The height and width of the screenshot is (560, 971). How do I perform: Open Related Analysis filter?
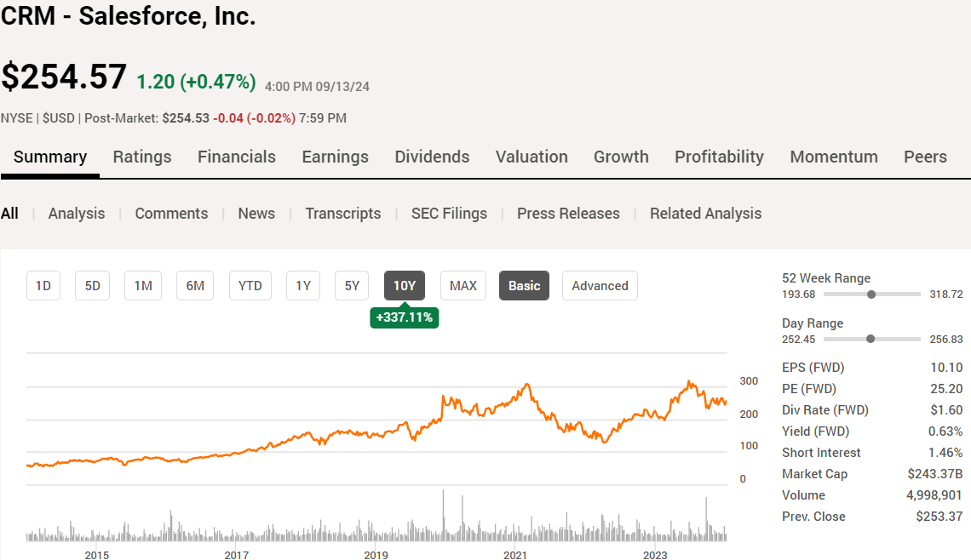[x=705, y=214]
